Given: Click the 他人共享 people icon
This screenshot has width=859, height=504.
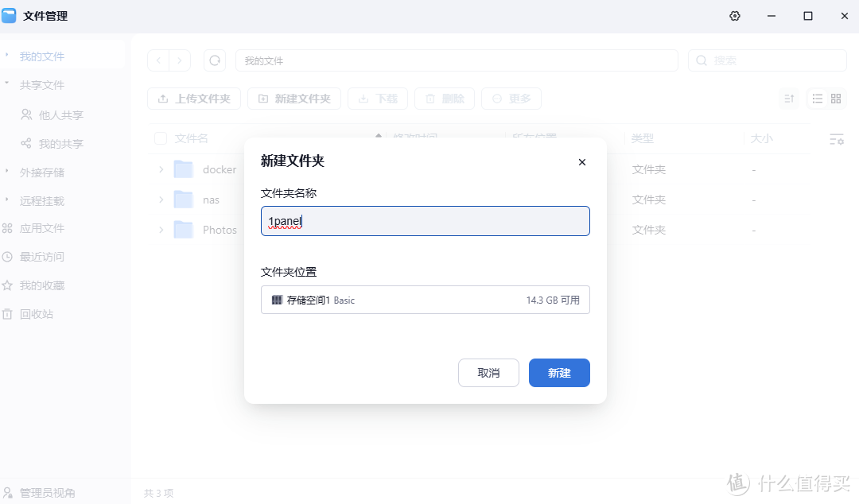Looking at the screenshot, I should pyautogui.click(x=26, y=114).
